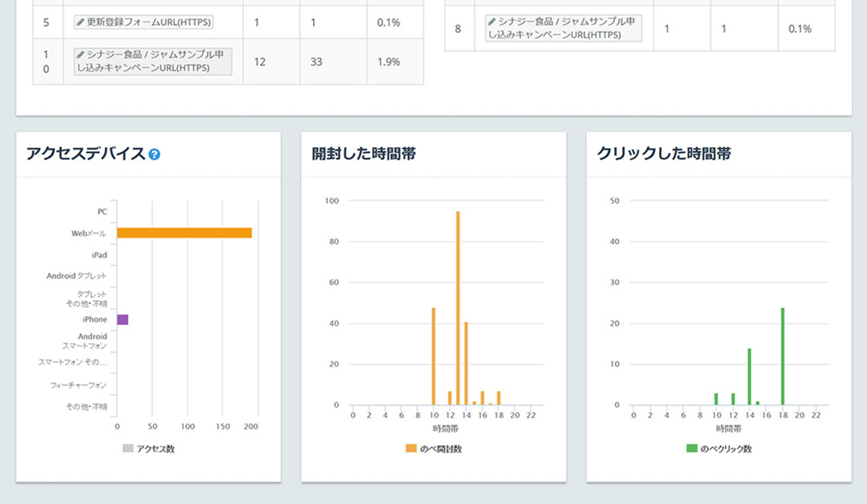867x504 pixels.
Task: Click the green のべクリック数 legend swatch
Action: tap(692, 448)
